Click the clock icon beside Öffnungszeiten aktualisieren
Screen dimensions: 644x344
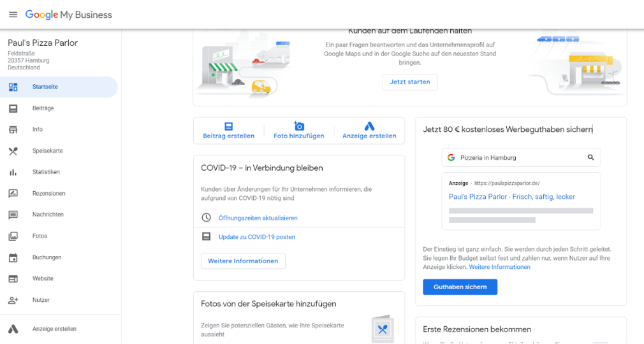pos(206,218)
